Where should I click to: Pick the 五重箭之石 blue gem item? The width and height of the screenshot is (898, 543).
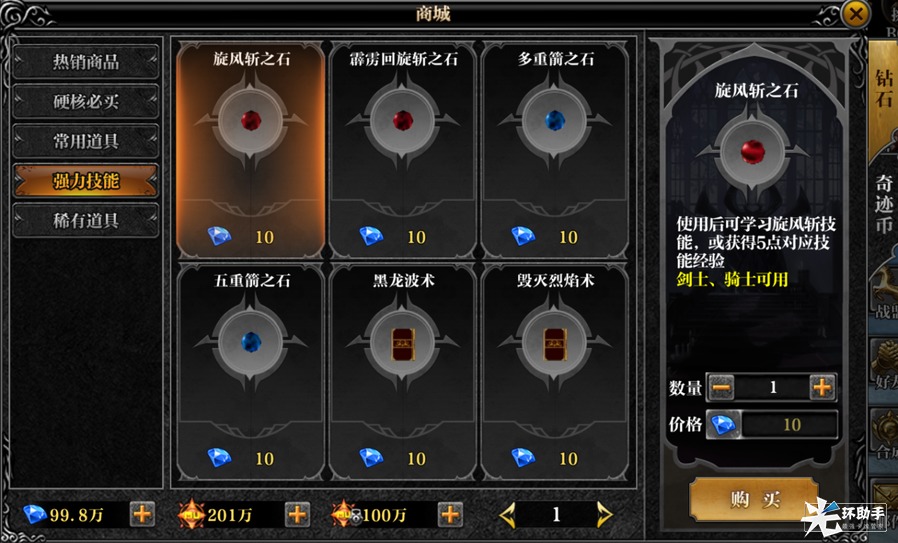click(x=251, y=372)
